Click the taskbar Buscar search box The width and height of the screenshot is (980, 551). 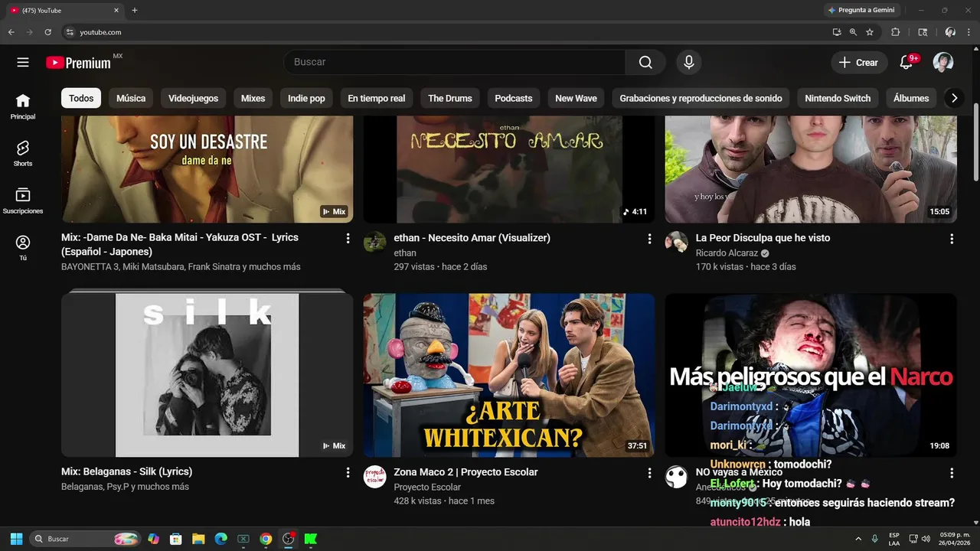(86, 539)
